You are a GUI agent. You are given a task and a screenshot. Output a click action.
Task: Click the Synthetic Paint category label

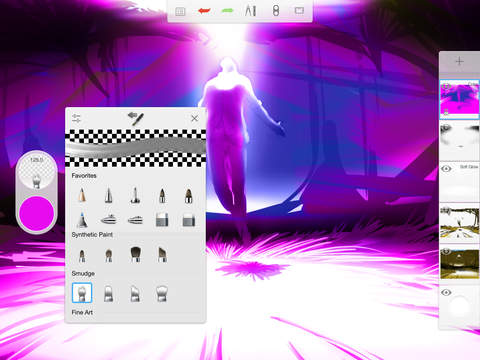[x=92, y=235]
